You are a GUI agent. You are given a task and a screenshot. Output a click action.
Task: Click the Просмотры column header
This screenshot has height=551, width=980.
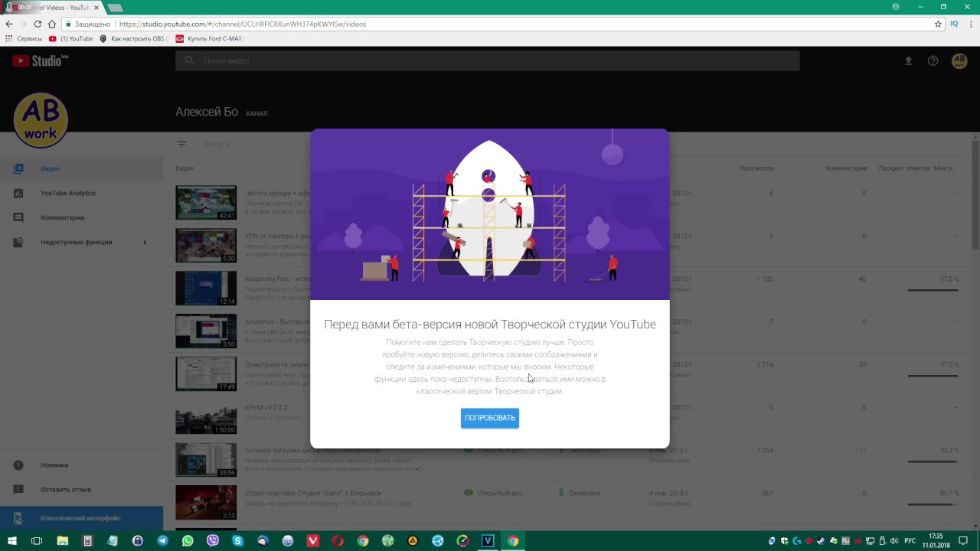click(x=757, y=168)
